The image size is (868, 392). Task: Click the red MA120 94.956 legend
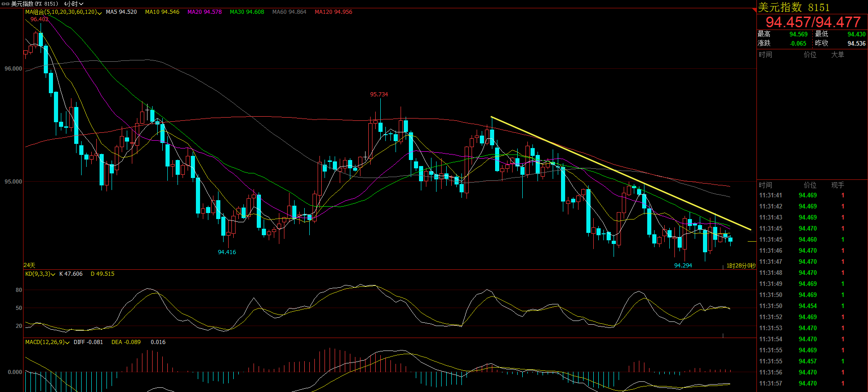(x=333, y=12)
